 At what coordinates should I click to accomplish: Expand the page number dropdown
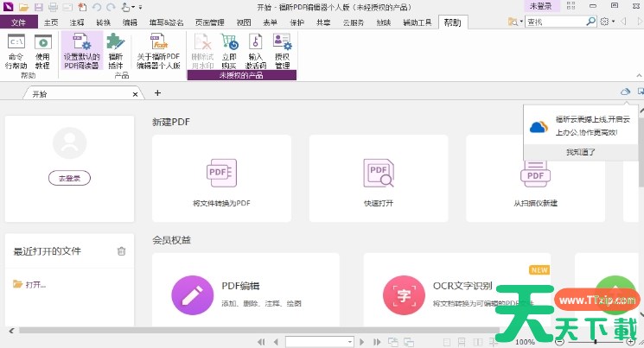(350, 342)
